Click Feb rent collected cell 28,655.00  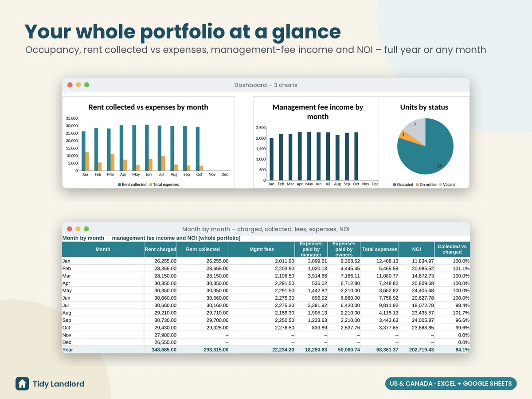click(203, 268)
